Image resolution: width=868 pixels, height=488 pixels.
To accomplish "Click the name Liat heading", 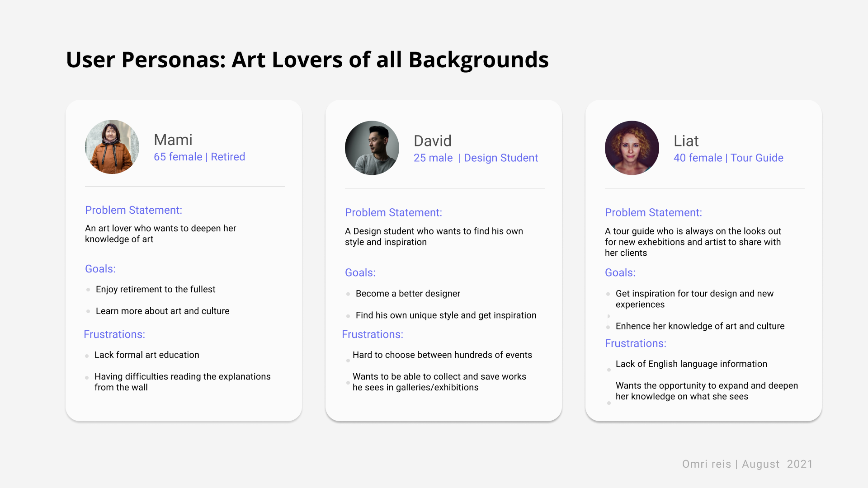I will pos(686,141).
